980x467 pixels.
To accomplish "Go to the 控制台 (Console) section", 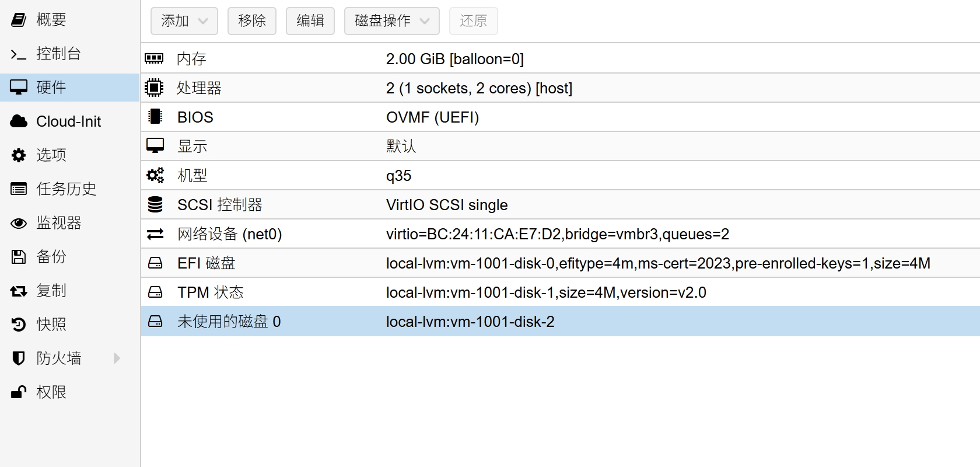I will tap(58, 54).
